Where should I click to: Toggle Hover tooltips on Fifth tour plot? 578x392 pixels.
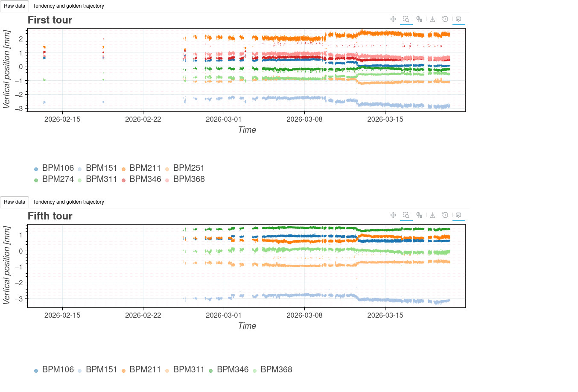point(458,215)
